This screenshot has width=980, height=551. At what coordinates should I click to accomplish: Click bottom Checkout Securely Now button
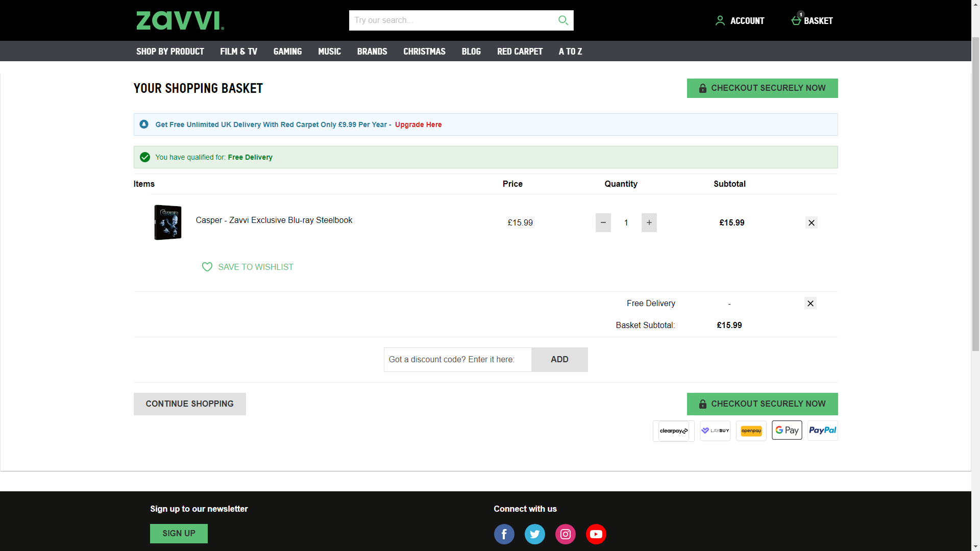point(763,404)
